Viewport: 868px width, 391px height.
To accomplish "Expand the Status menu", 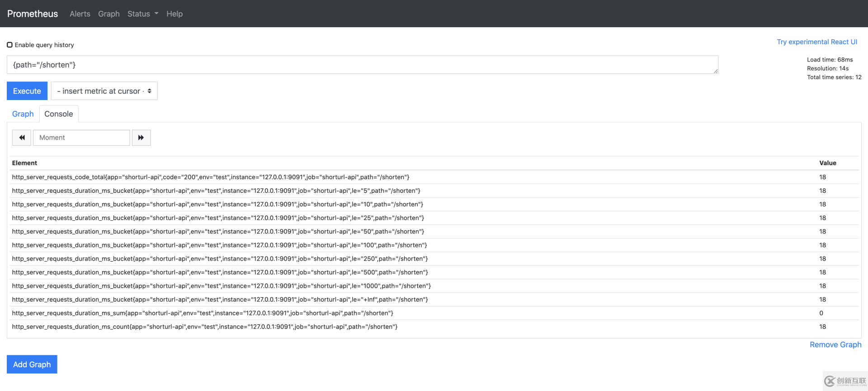I will point(143,14).
